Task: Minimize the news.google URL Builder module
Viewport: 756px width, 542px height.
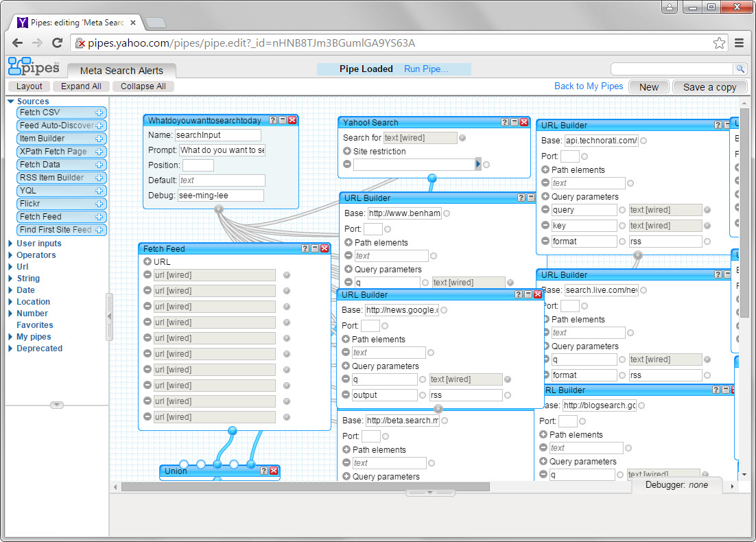Action: click(528, 294)
